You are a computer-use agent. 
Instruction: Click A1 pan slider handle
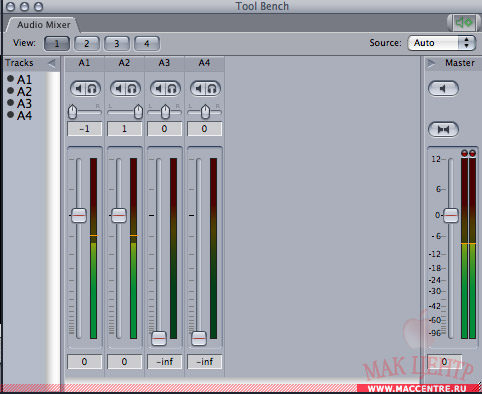tap(72, 112)
